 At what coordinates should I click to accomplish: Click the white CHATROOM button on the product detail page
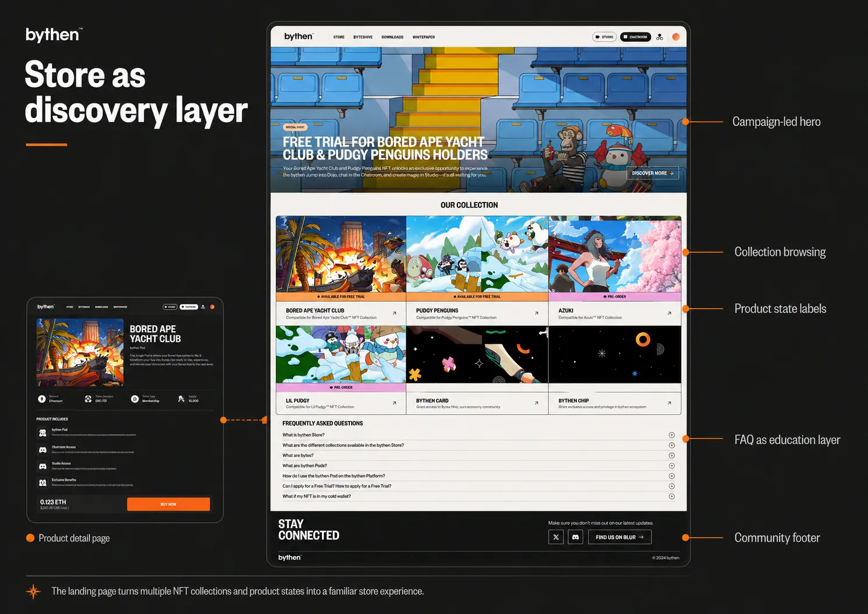189,307
